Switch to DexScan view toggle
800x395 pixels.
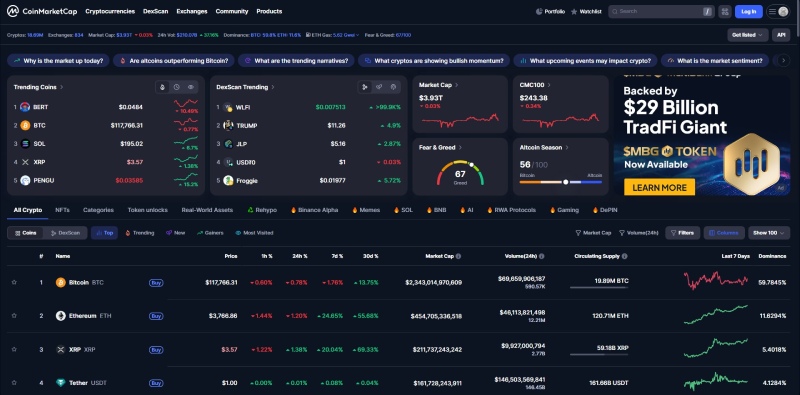[65, 233]
